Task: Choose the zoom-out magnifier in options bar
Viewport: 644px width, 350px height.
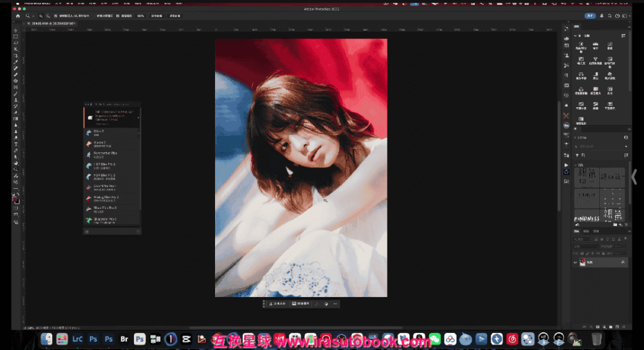Action: coord(48,16)
